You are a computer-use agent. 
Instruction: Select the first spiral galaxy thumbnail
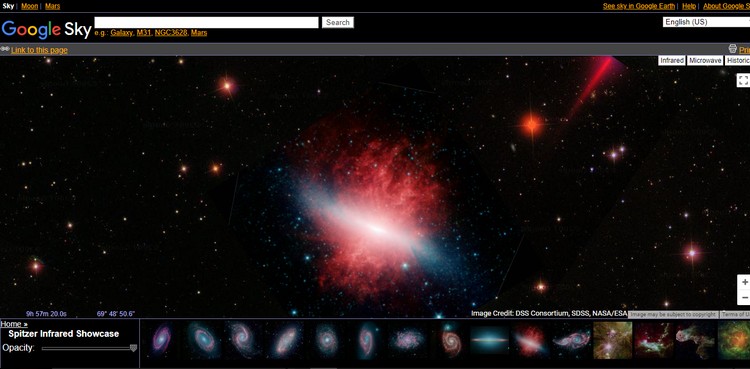pos(162,339)
